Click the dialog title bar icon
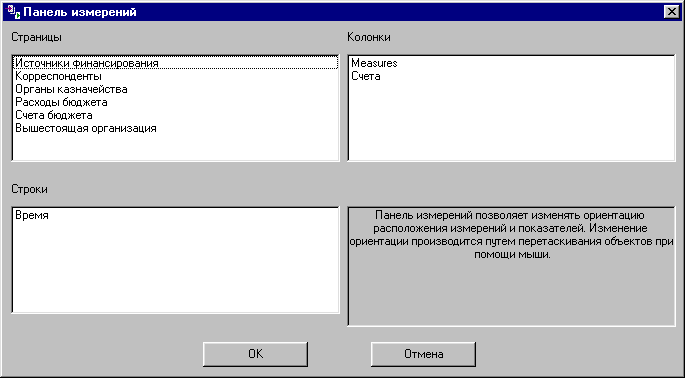The width and height of the screenshot is (685, 378). coord(14,12)
